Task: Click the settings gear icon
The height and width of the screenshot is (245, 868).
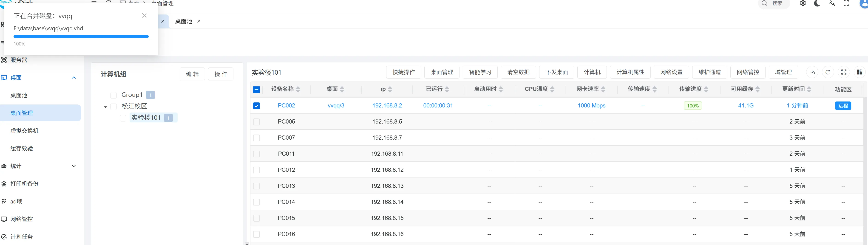Action: pos(803,3)
